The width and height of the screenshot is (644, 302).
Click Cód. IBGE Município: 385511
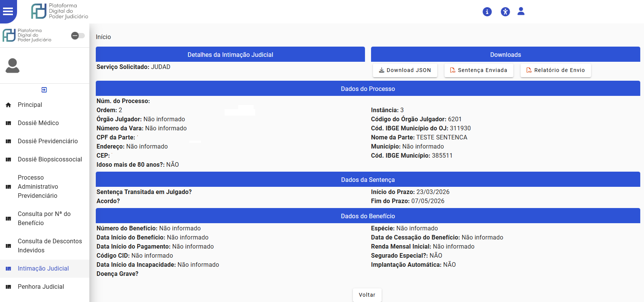412,155
